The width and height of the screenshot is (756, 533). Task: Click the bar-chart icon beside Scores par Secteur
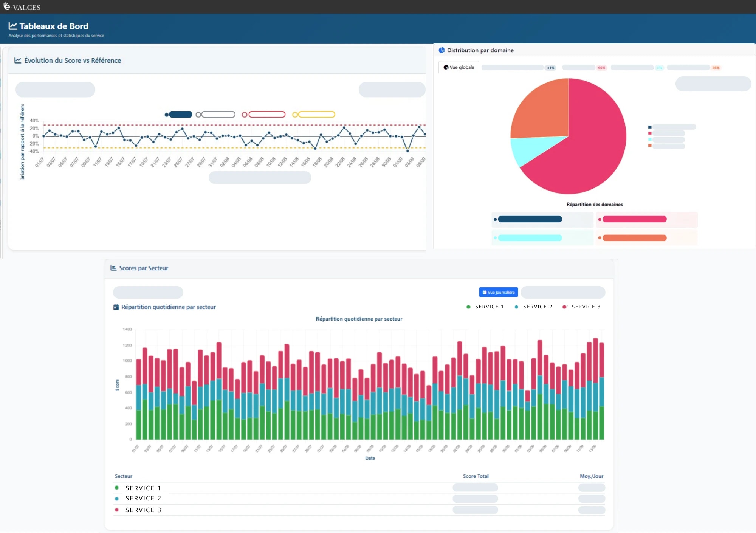[x=113, y=268]
